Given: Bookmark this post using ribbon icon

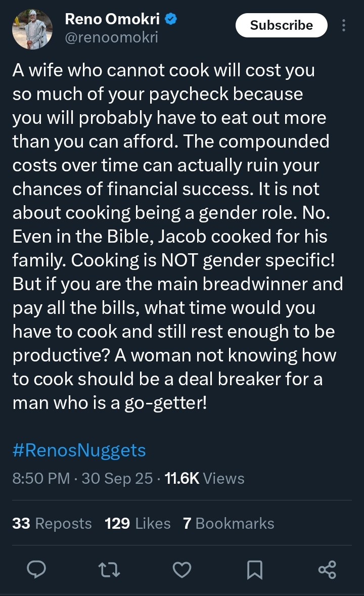Looking at the screenshot, I should [254, 570].
